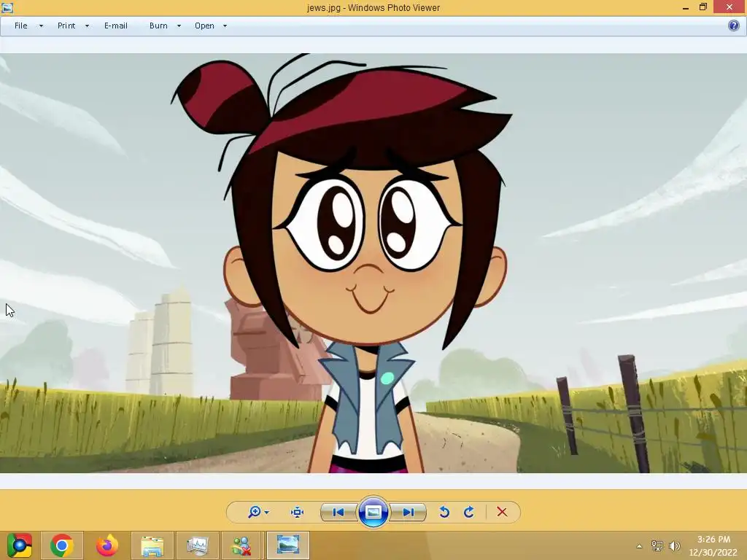Delete the current photo
Image resolution: width=747 pixels, height=560 pixels.
tap(502, 512)
